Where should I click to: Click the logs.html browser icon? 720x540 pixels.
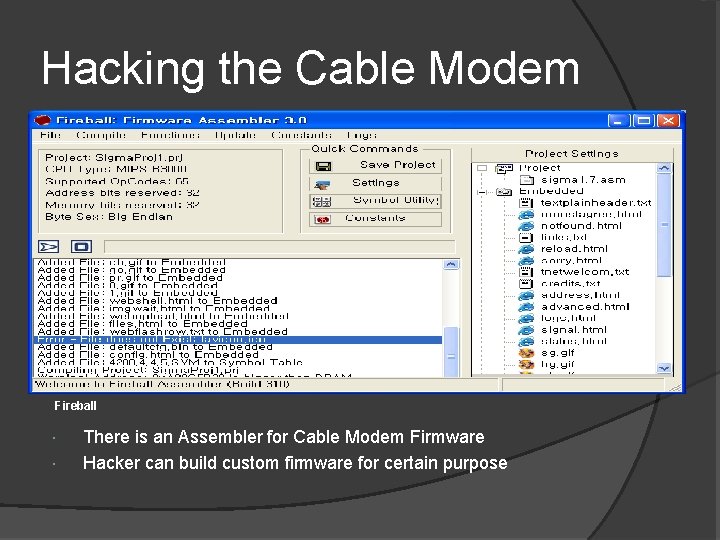[x=526, y=318]
